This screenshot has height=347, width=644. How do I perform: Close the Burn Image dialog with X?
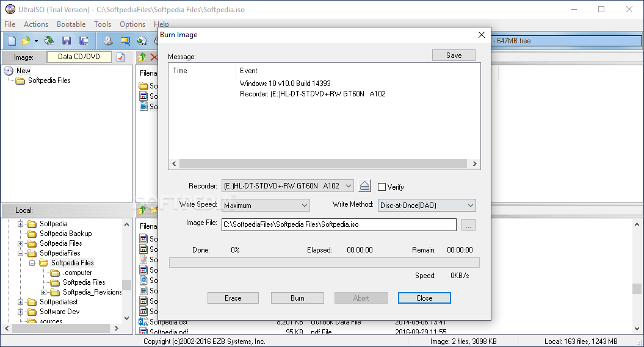482,35
